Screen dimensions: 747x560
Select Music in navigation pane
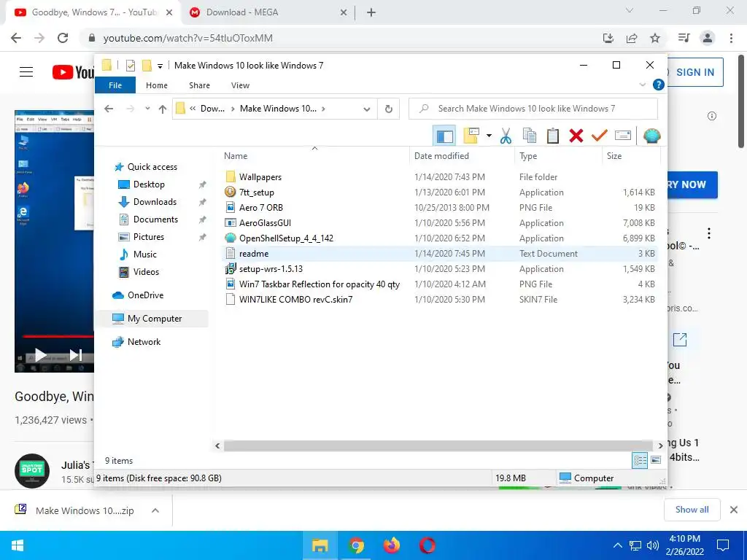tap(145, 254)
